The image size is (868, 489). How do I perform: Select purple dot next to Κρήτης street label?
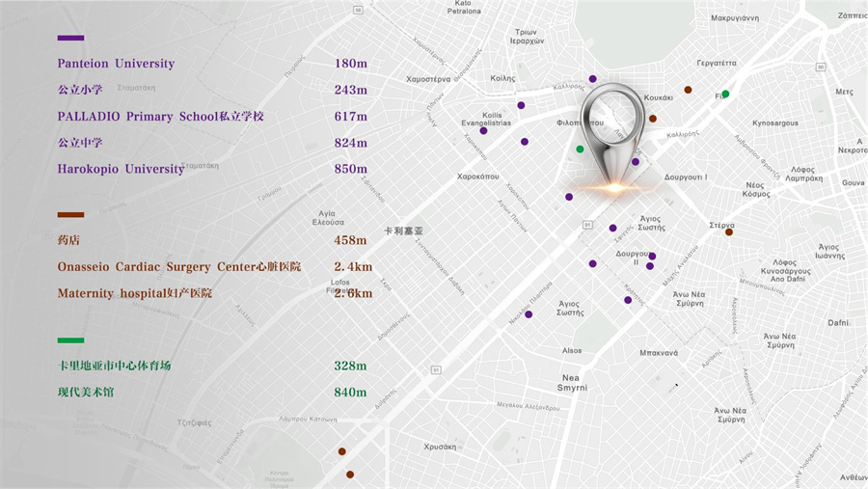coord(628,300)
